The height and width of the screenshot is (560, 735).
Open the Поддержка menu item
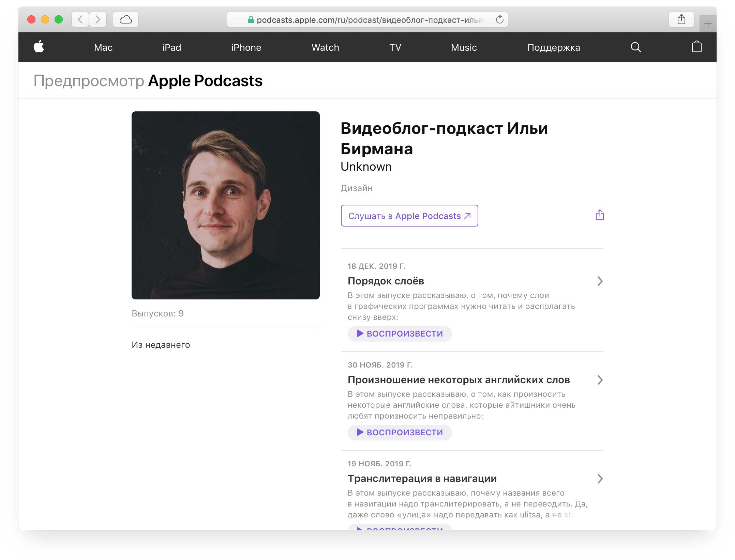click(553, 47)
